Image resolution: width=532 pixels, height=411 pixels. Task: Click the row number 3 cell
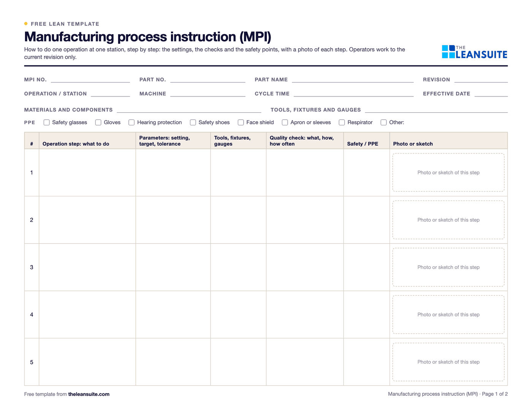tap(32, 267)
